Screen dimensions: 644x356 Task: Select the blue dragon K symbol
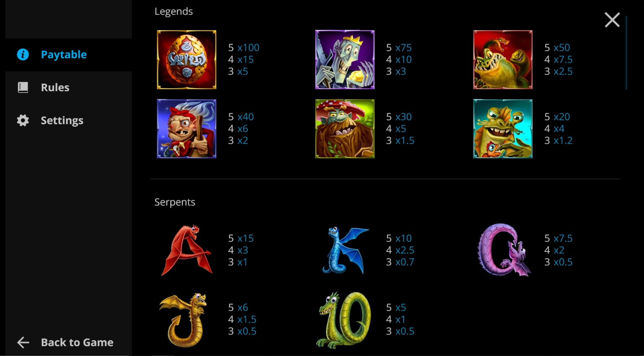(345, 250)
